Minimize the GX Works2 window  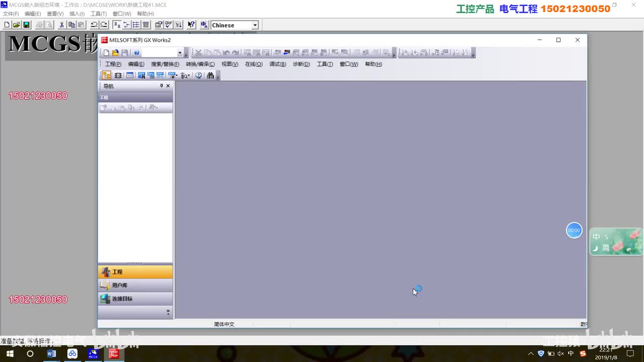pos(540,40)
